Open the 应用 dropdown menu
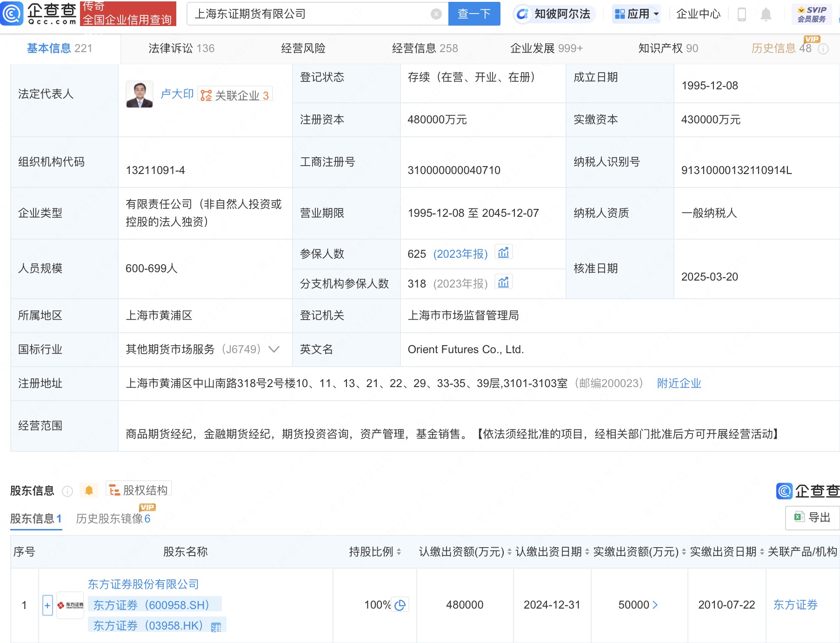 click(637, 14)
